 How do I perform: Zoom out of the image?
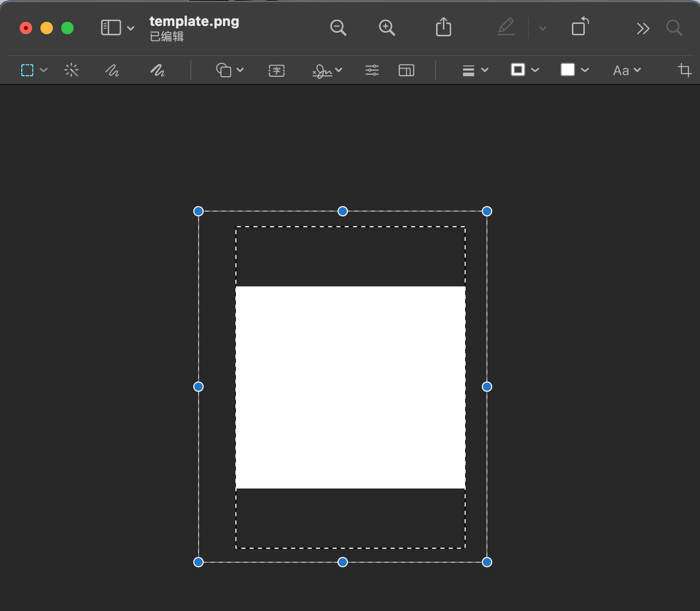point(338,27)
